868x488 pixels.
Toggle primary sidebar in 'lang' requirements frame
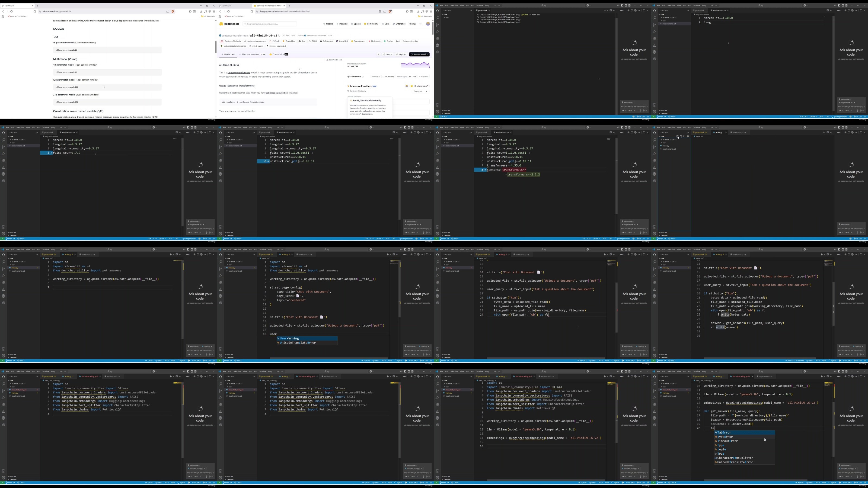(x=839, y=5)
